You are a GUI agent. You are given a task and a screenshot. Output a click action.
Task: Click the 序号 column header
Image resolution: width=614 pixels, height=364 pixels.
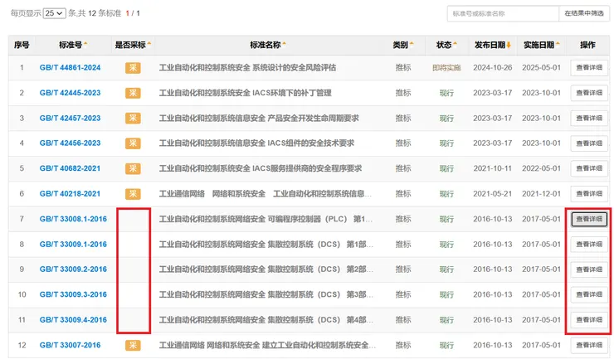coord(22,45)
